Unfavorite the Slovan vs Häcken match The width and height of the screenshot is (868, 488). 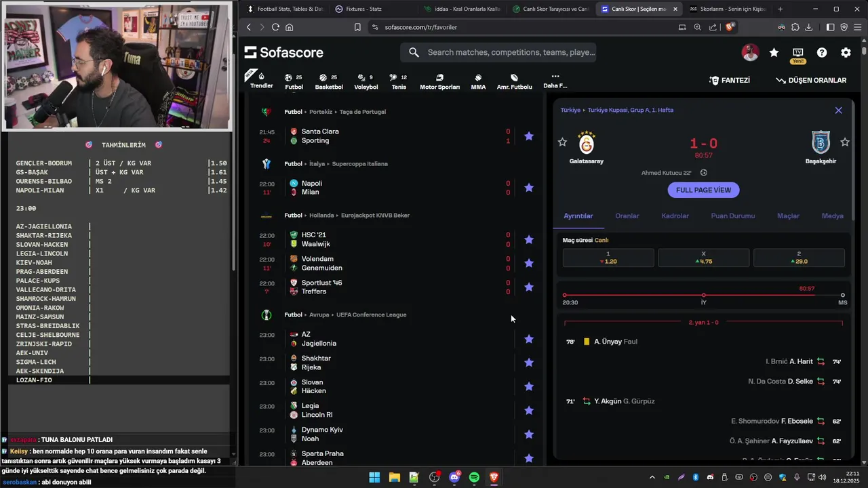[529, 386]
